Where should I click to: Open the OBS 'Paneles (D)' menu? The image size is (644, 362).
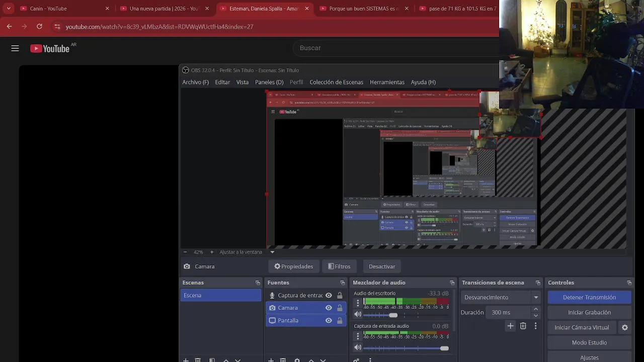269,82
